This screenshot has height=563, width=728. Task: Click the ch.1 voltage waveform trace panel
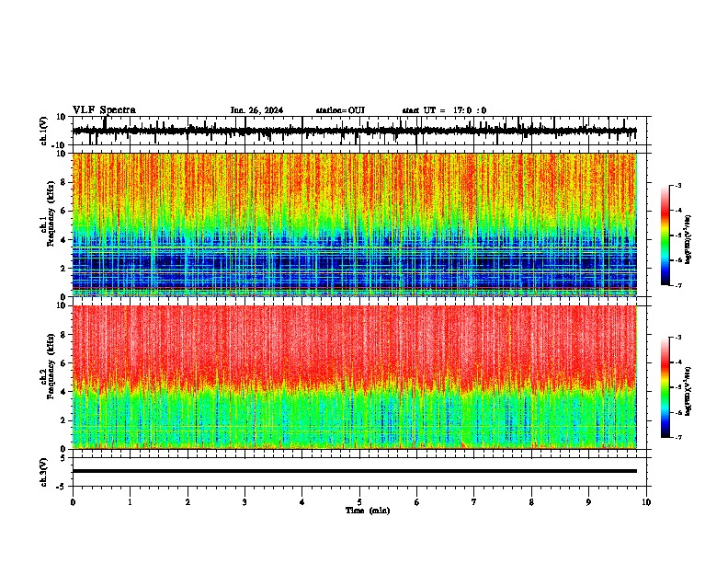361,131
